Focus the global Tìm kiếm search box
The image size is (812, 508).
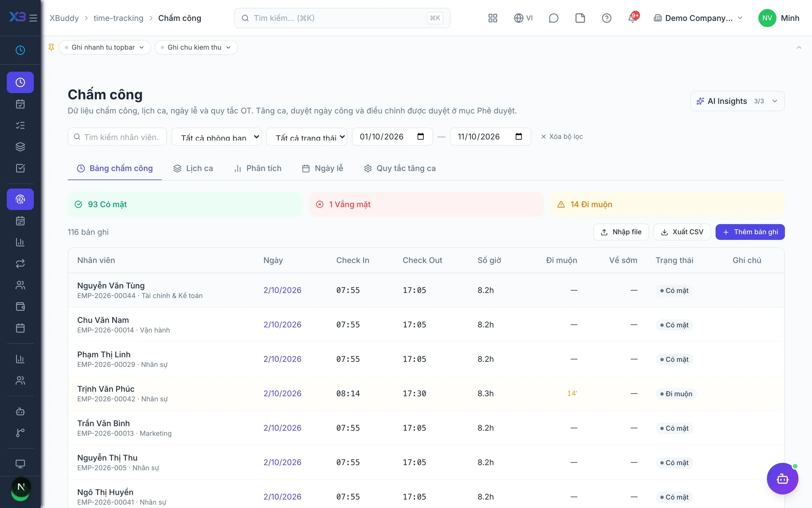pos(342,18)
